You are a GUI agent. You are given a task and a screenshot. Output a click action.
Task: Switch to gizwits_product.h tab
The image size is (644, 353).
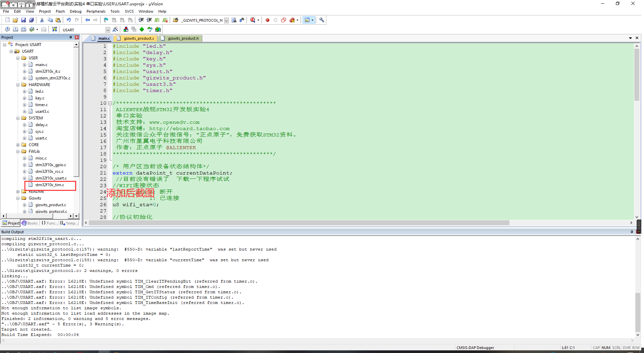point(180,38)
